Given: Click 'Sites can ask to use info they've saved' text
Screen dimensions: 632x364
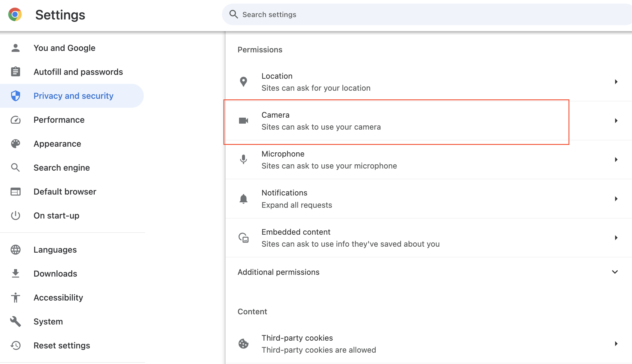Looking at the screenshot, I should [350, 244].
